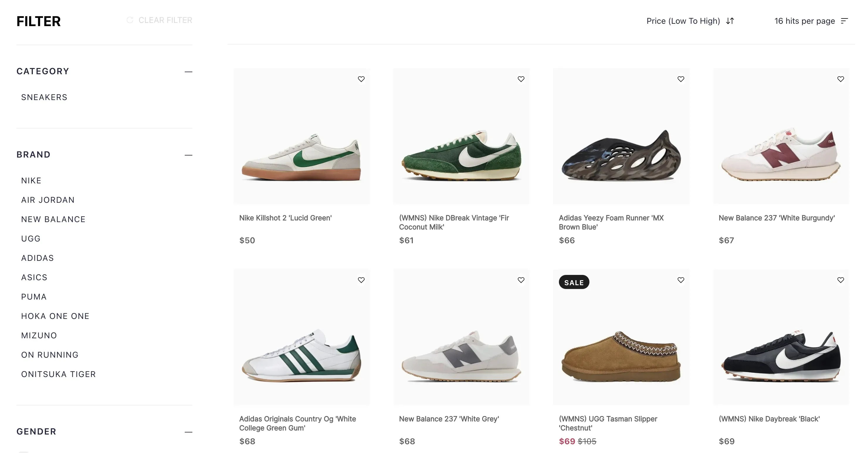Screen dimensions: 868x453
Task: Wishlist the Adidas Yeezy Foam Runner
Action: pyautogui.click(x=681, y=79)
